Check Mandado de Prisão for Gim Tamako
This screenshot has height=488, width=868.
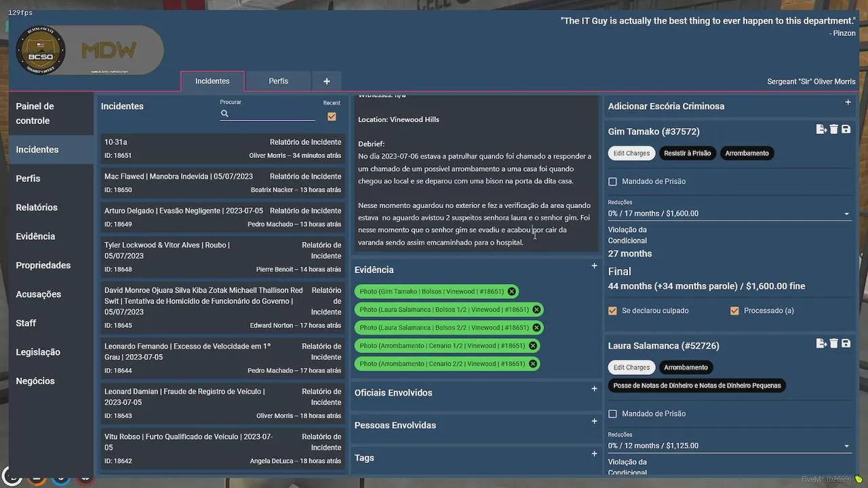point(612,182)
